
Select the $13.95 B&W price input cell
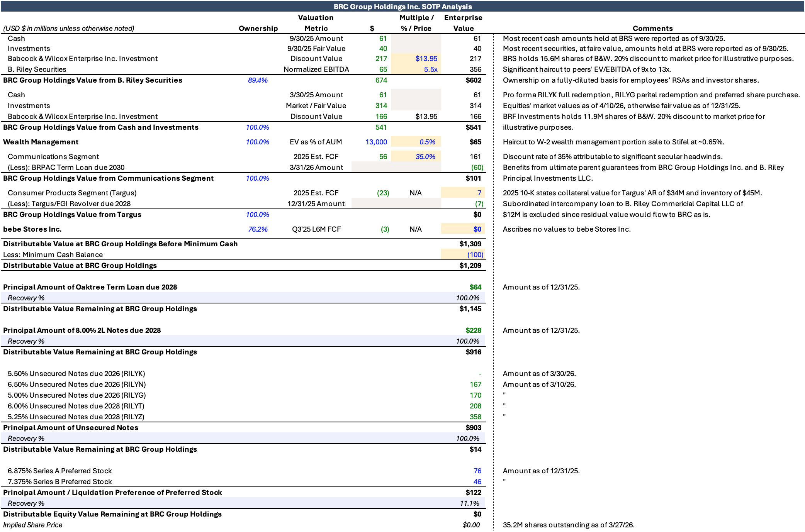click(426, 59)
